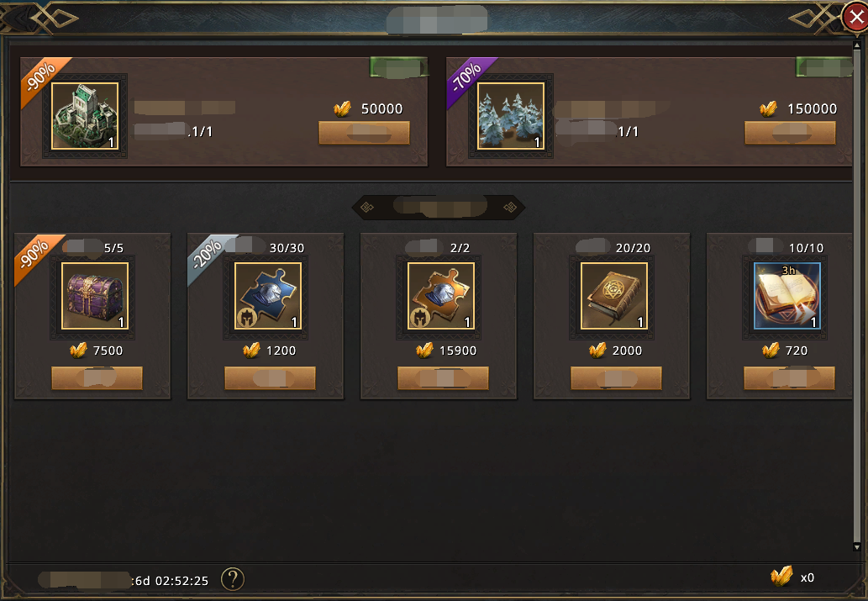
Task: Purchase the 3h speedup for 720
Action: click(x=789, y=378)
